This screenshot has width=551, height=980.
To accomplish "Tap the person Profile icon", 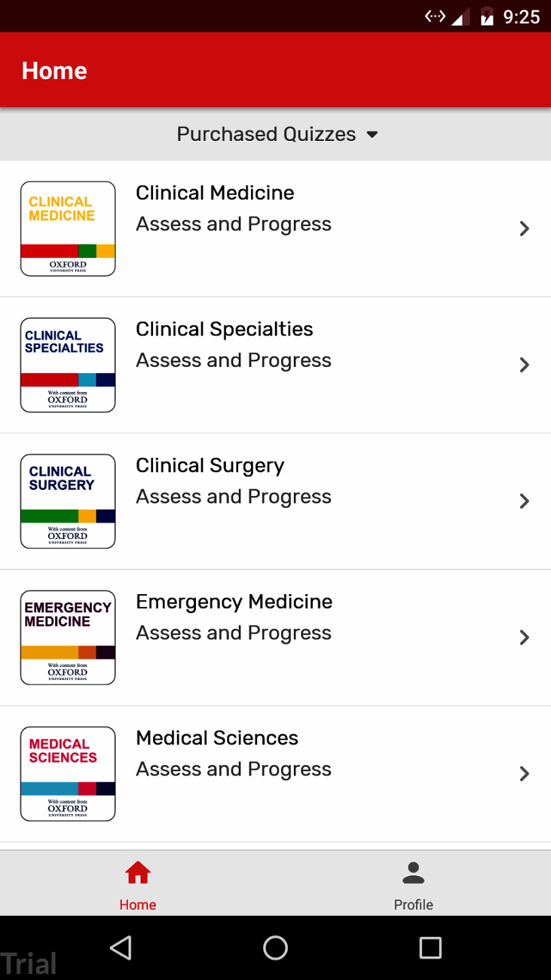I will click(x=413, y=872).
